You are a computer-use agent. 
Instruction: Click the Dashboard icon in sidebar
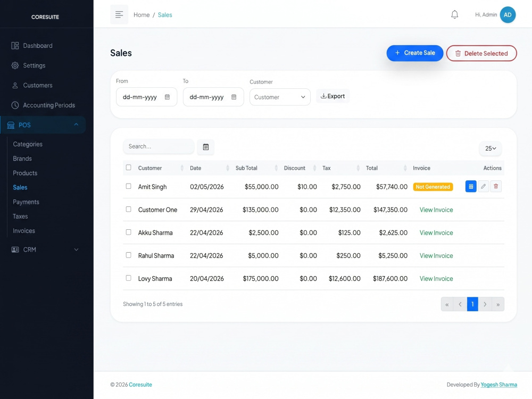pos(15,45)
